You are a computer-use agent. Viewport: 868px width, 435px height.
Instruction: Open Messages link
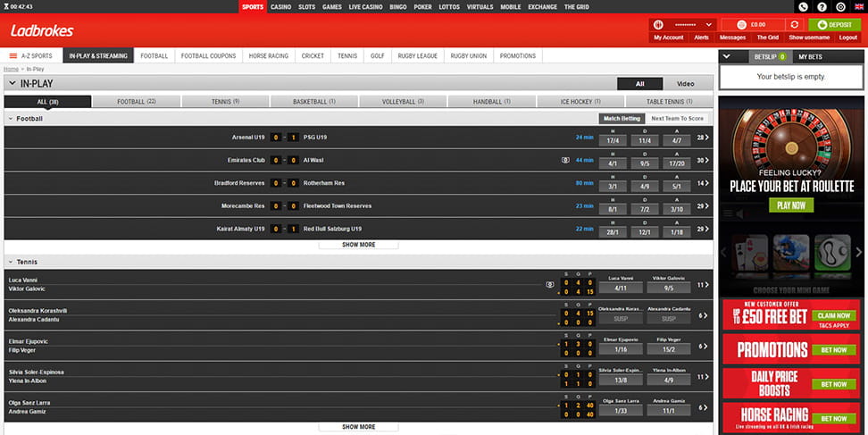[732, 38]
